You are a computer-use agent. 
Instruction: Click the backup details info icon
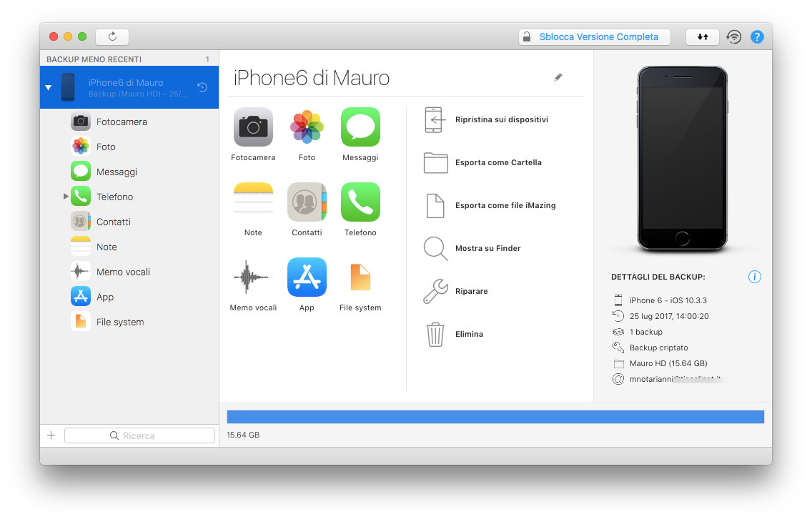point(755,277)
